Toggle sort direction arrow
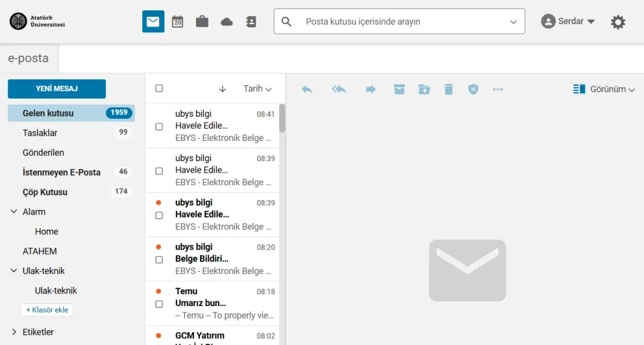644x345 pixels. [x=222, y=89]
